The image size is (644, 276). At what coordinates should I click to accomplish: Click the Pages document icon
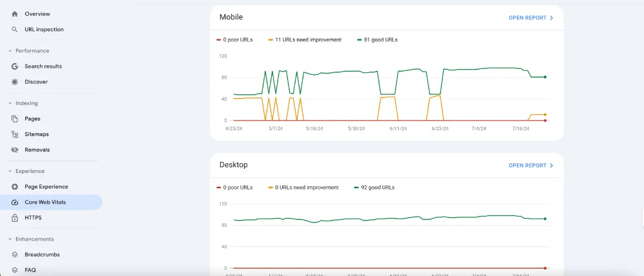coord(15,119)
